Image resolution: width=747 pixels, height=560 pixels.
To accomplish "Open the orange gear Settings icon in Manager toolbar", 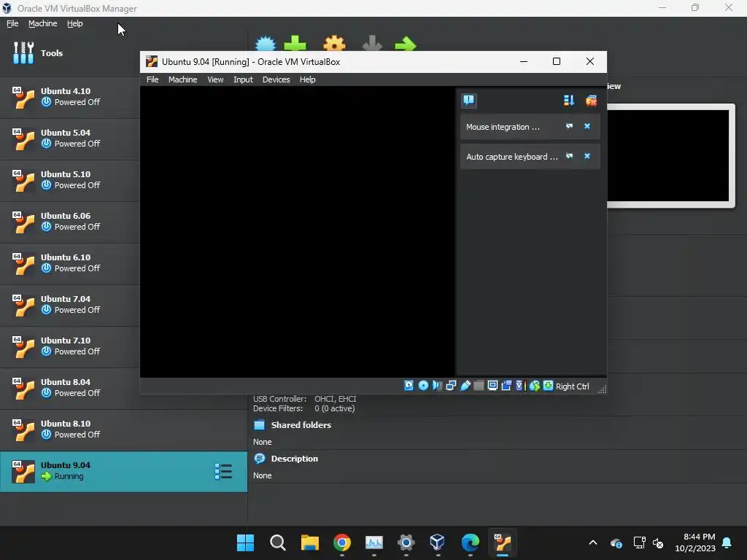I will point(334,43).
